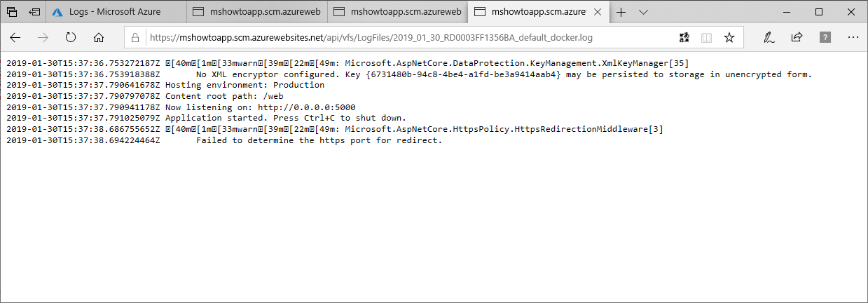Refresh the docker log page

71,38
